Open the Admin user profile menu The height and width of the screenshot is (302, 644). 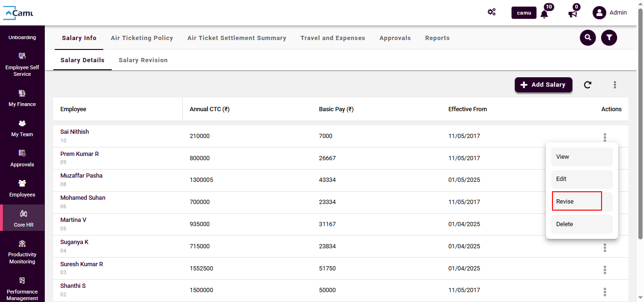coord(610,13)
